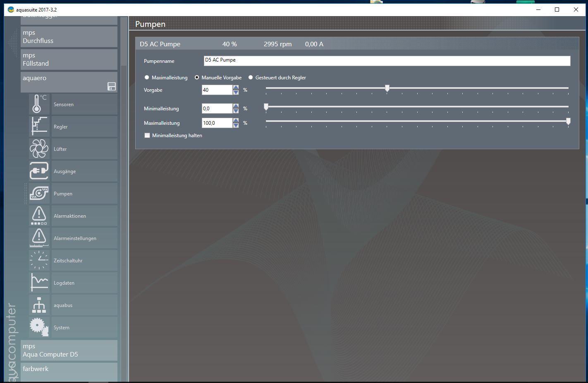Collapse the aquaero section
Viewport: 588px width, 383px height.
69,82
